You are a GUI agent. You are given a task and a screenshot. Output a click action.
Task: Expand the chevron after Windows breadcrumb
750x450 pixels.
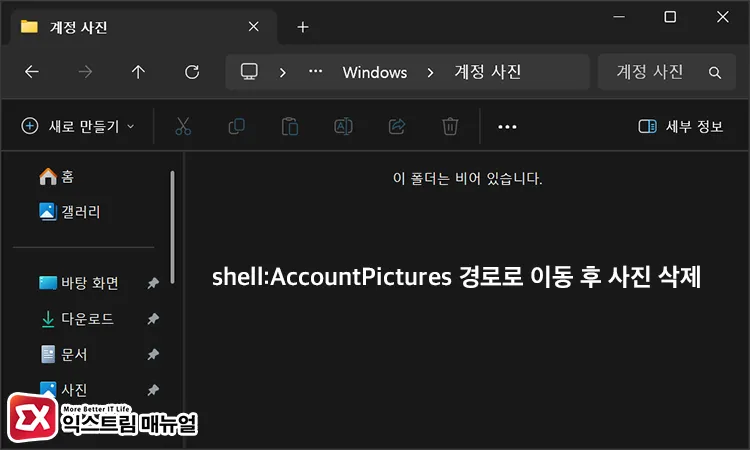pos(430,72)
